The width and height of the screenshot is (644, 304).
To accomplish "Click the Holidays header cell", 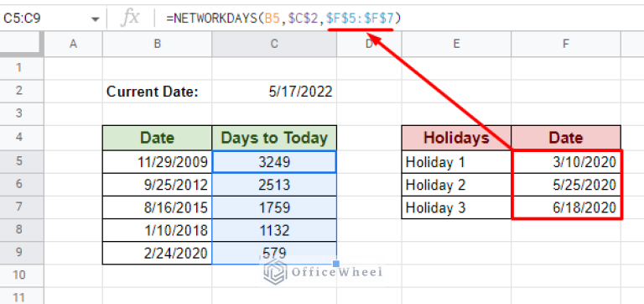I will coord(456,138).
